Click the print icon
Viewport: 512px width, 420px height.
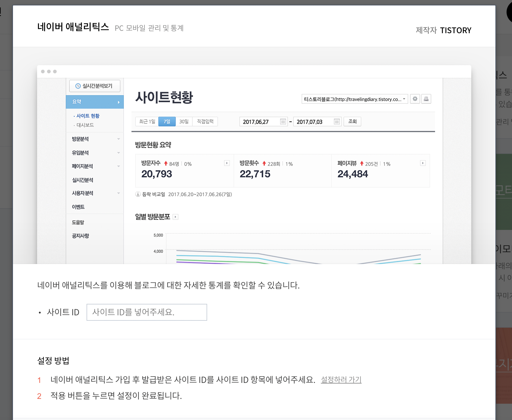click(x=426, y=99)
